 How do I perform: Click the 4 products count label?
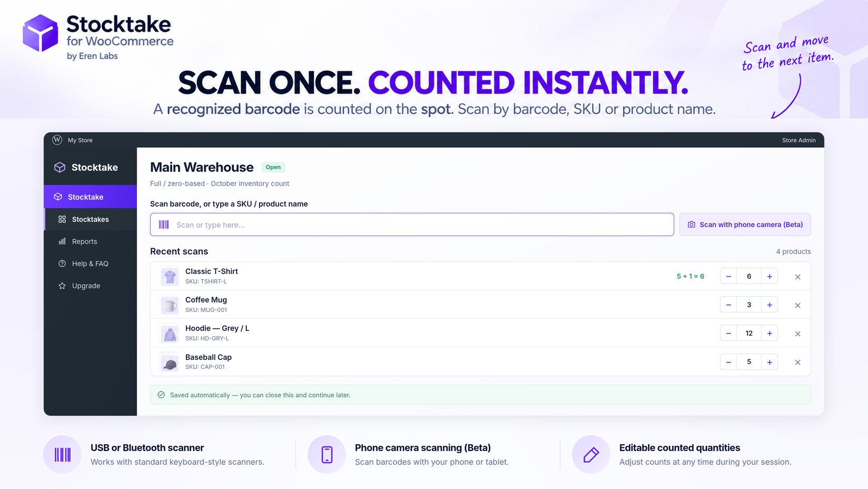pyautogui.click(x=793, y=251)
